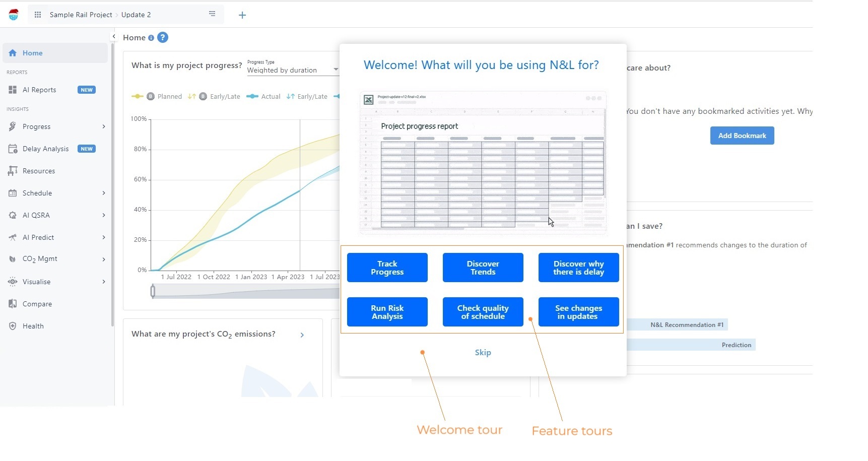Select Delay Analysis in the sidebar

45,149
